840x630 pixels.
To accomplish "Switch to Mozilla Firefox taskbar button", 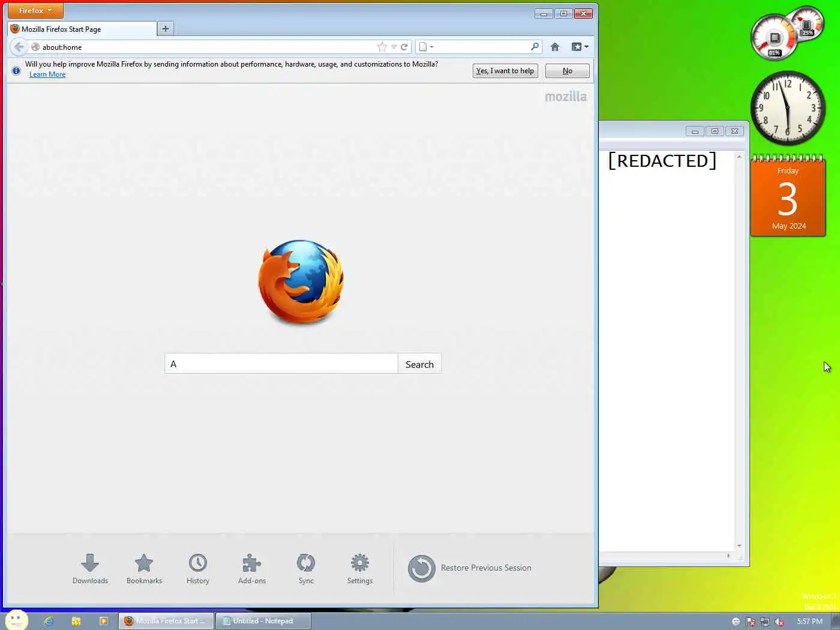I will click(166, 621).
